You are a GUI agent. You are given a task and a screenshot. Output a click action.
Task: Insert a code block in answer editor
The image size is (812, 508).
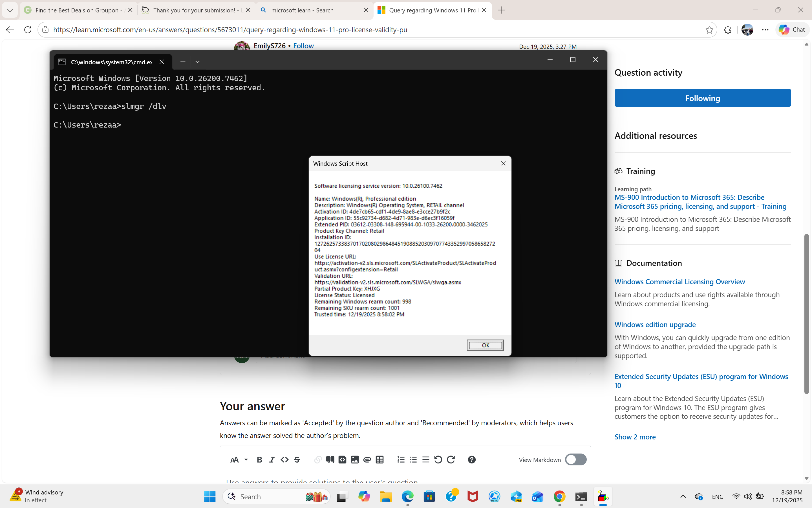(342, 460)
